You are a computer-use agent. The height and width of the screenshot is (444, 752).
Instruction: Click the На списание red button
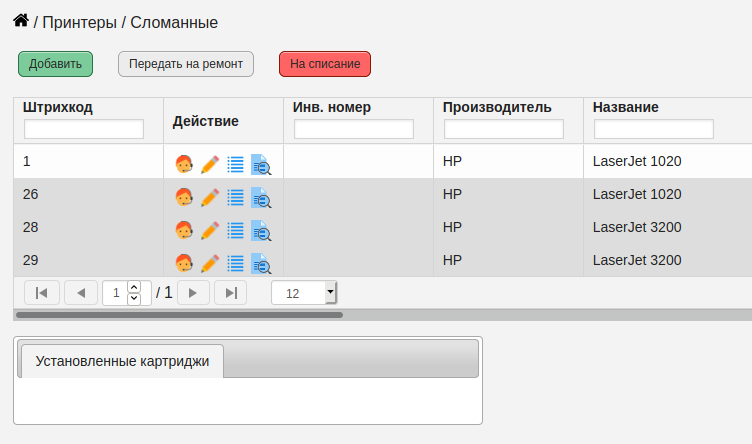325,64
